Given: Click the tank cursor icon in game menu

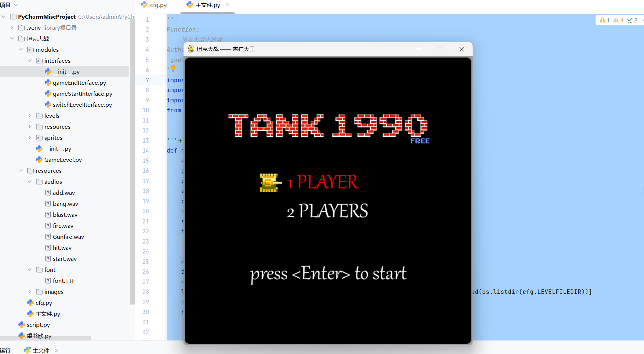Looking at the screenshot, I should click(x=271, y=183).
